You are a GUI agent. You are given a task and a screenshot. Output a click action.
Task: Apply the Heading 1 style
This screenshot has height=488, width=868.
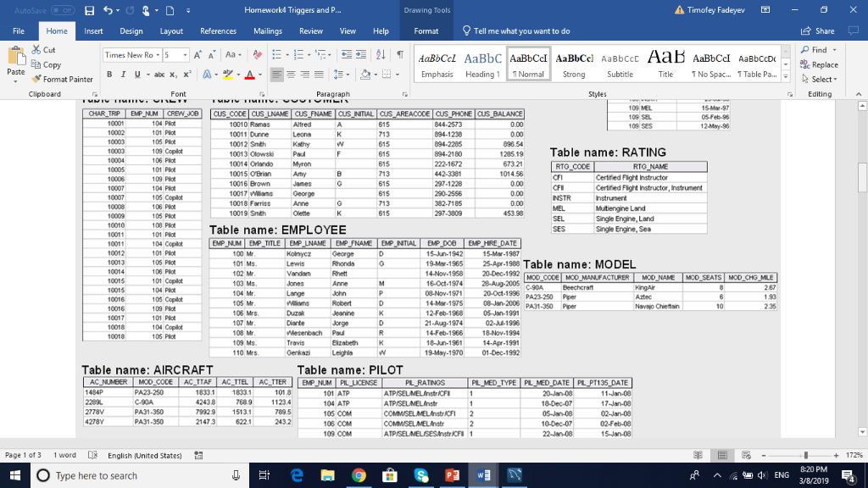tap(481, 64)
